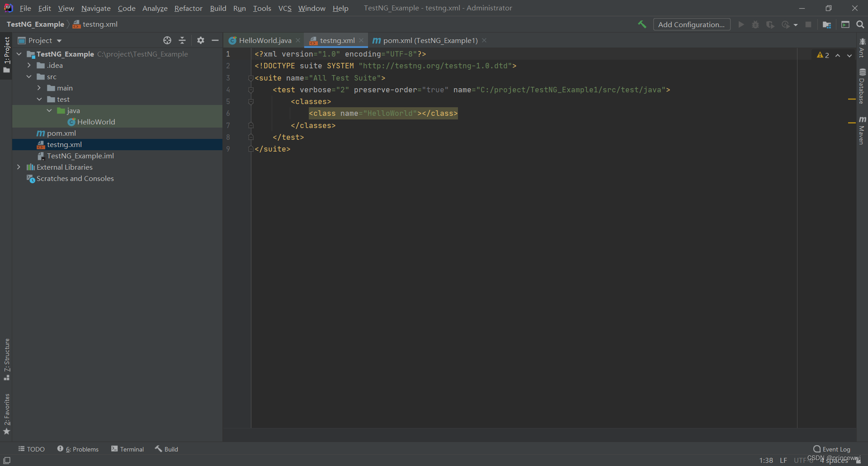The height and width of the screenshot is (466, 868).
Task: Open the Maven tool window
Action: 862,130
